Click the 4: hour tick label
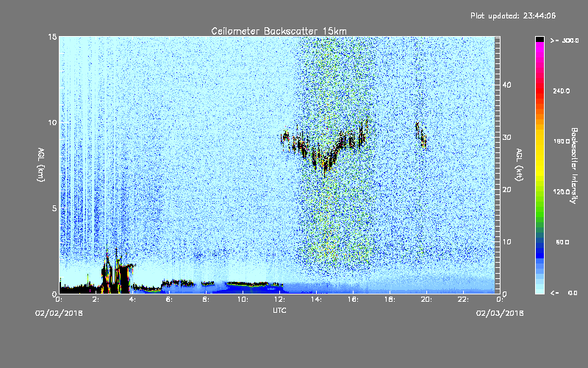Image resolution: width=588 pixels, height=368 pixels. tap(133, 300)
